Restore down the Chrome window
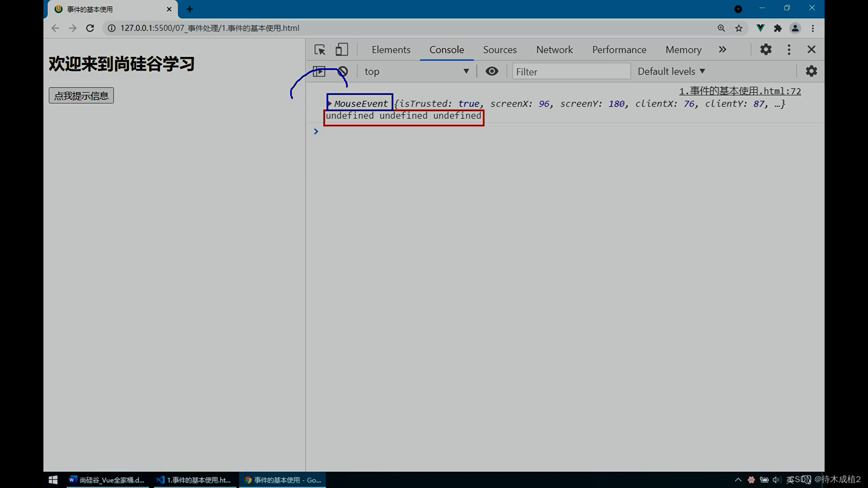The width and height of the screenshot is (868, 488). pyautogui.click(x=787, y=8)
